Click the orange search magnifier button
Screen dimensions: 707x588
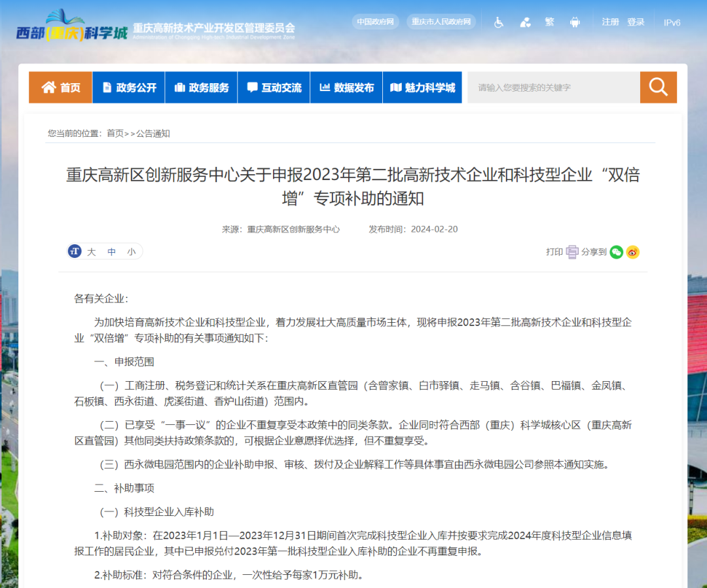(x=658, y=87)
